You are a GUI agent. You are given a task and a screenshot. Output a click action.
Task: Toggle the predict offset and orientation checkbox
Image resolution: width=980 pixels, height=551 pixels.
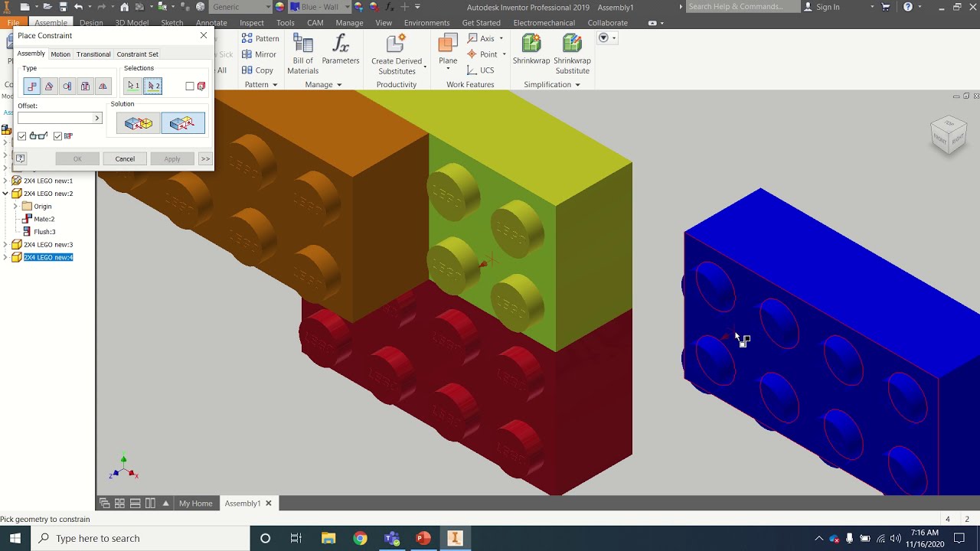pos(57,136)
